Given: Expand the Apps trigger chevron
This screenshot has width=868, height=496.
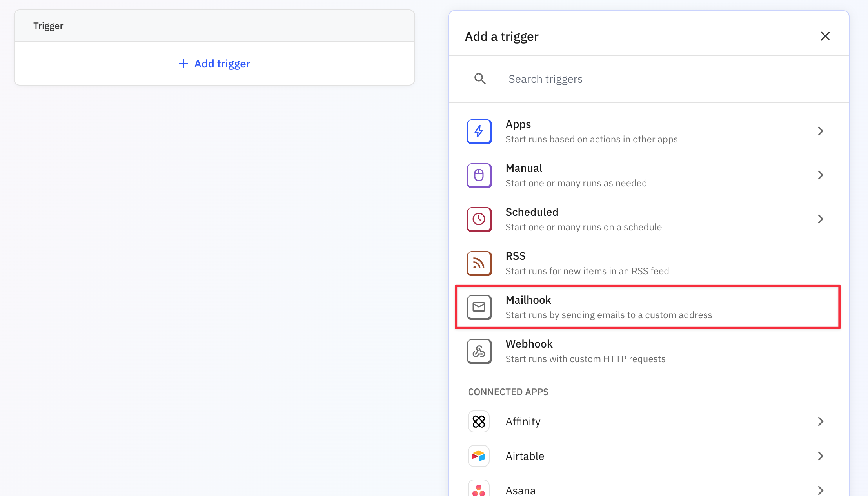Looking at the screenshot, I should [821, 131].
